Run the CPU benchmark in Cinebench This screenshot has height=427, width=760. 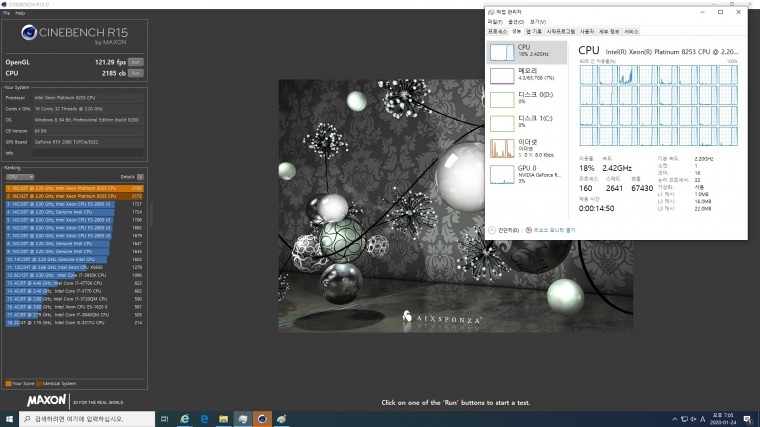[136, 73]
